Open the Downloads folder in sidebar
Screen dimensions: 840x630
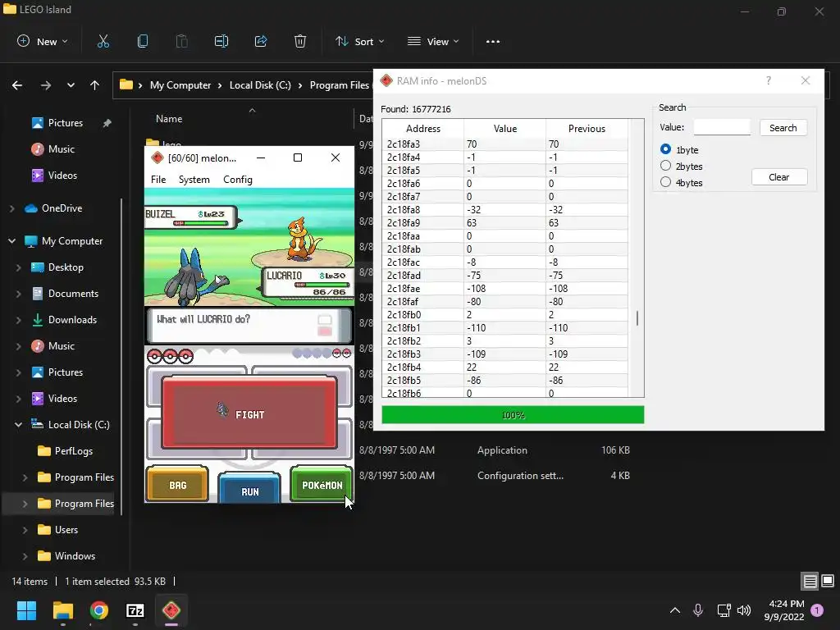72,320
